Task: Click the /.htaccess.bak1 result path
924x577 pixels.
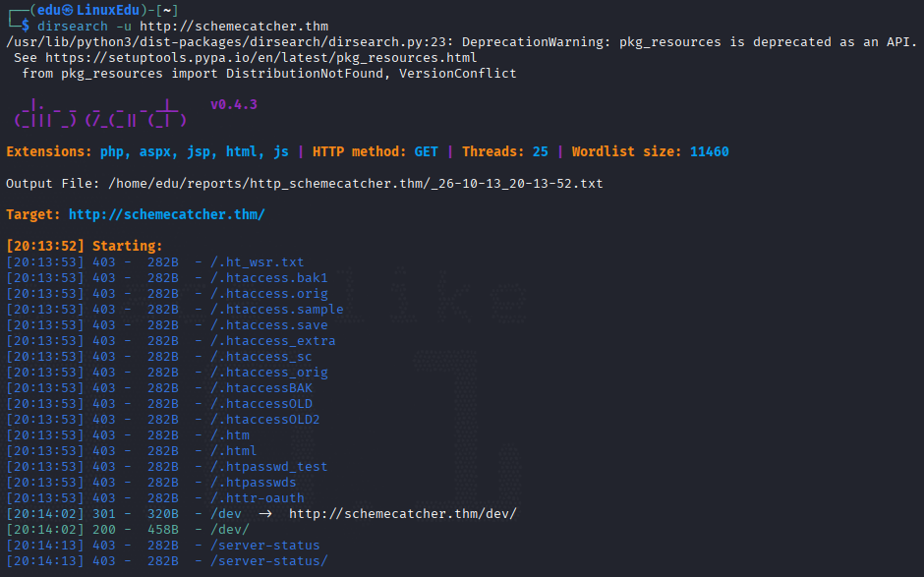Action: point(268,277)
